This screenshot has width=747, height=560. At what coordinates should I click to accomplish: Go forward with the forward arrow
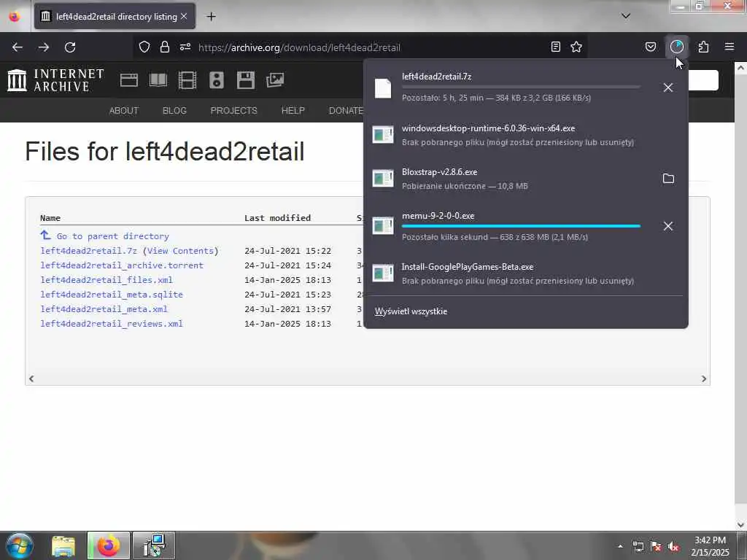point(44,47)
